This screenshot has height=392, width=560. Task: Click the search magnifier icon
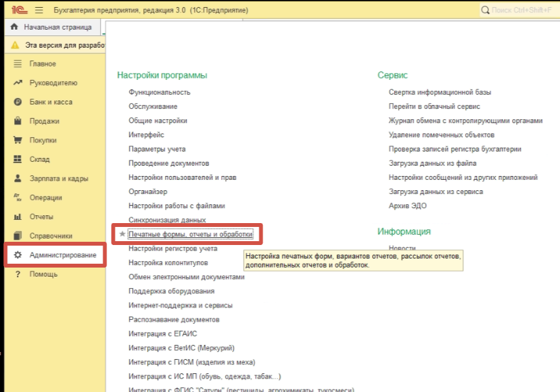click(x=485, y=10)
